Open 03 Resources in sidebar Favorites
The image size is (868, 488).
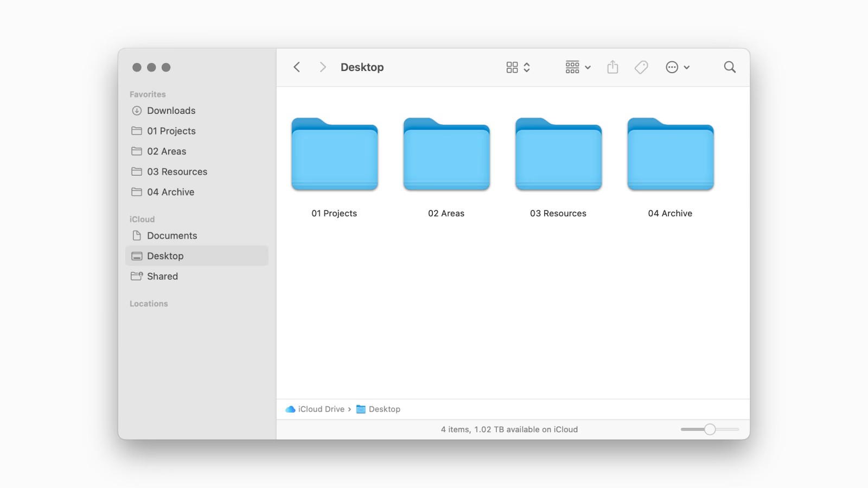[196, 172]
